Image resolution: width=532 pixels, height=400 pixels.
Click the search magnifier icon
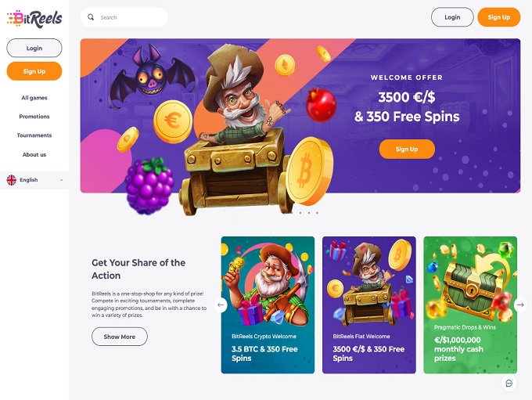pyautogui.click(x=91, y=17)
